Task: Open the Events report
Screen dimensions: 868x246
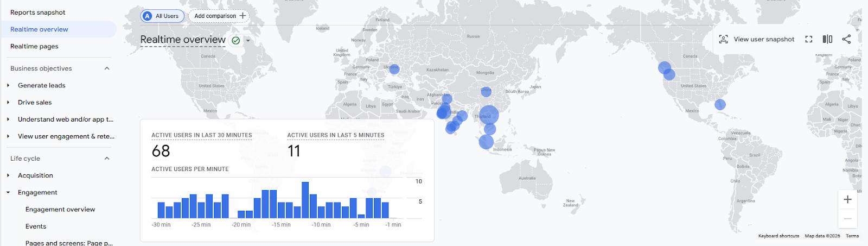Action: pos(36,226)
